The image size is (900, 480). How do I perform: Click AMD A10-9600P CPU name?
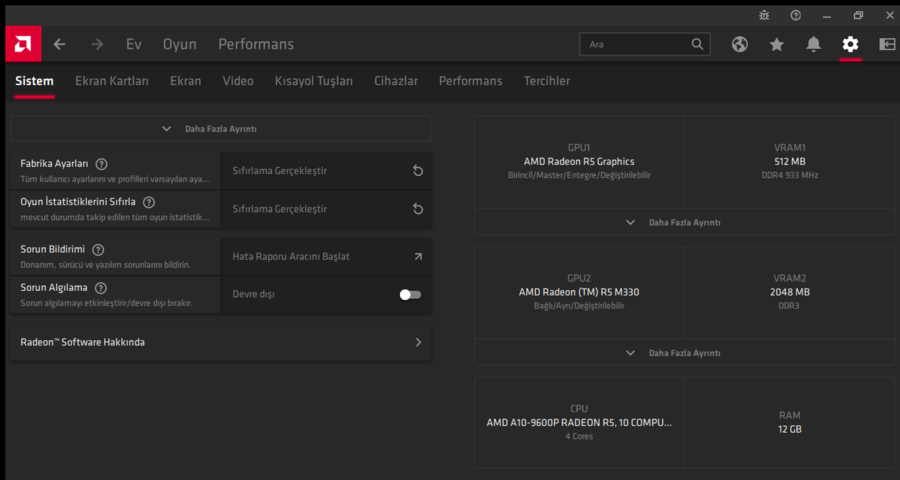pos(579,423)
